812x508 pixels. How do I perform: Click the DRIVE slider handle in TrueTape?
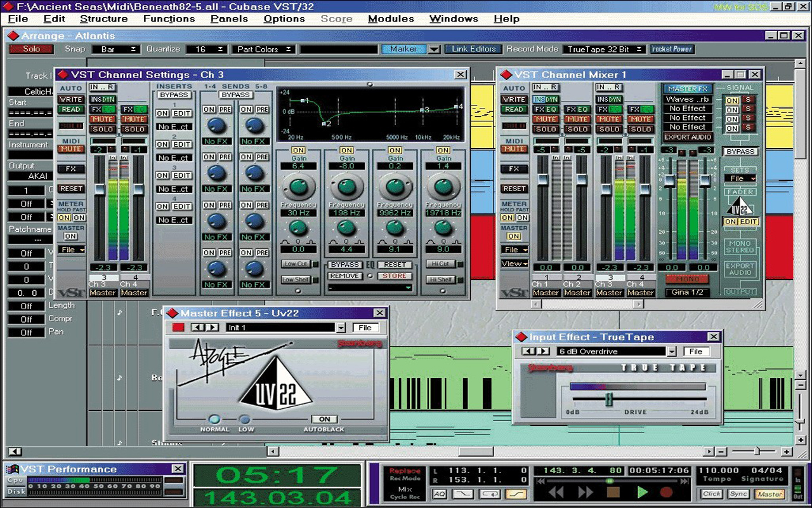tap(609, 399)
